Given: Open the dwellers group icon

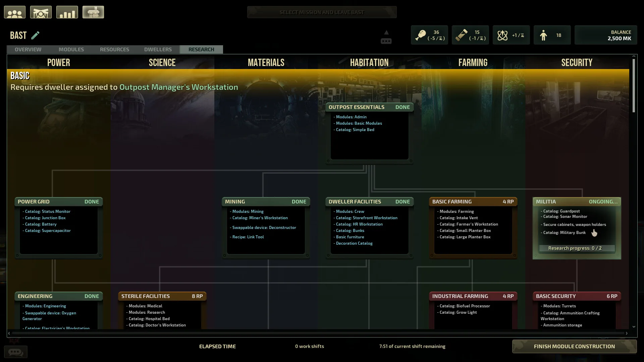Looking at the screenshot, I should click(x=15, y=12).
